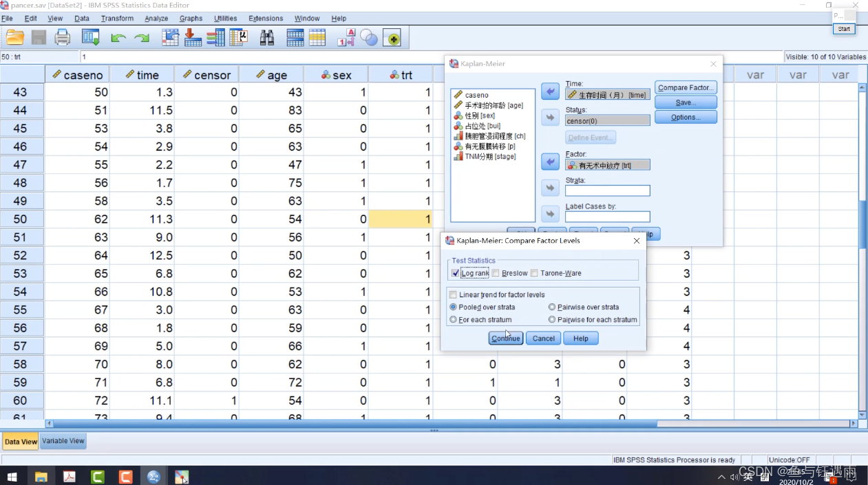This screenshot has width=868, height=485.
Task: Enable Linear trend for factor levels
Action: click(453, 294)
